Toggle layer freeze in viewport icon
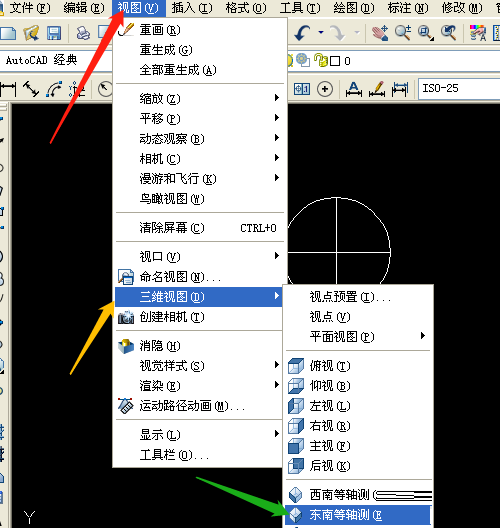This screenshot has height=528, width=500. [x=303, y=61]
